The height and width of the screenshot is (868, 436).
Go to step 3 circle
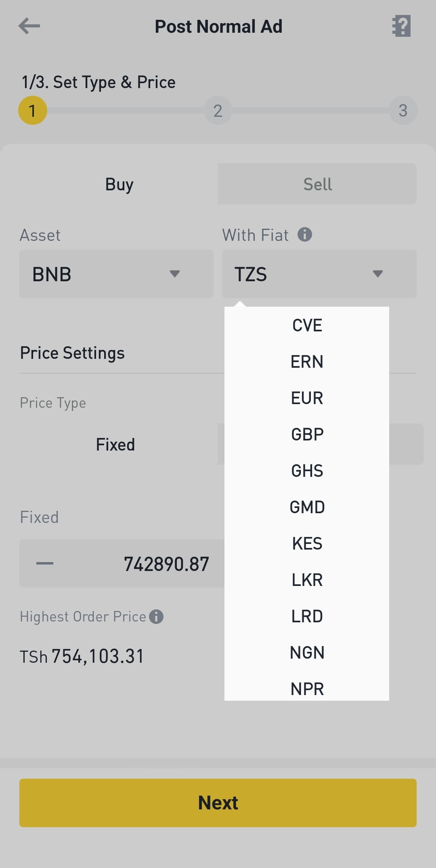[x=403, y=110]
